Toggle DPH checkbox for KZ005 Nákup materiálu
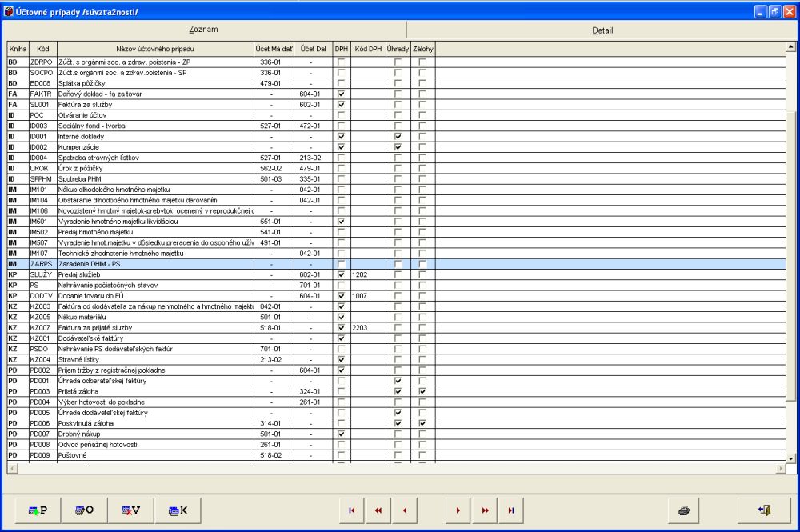This screenshot has width=800, height=532. 342,317
